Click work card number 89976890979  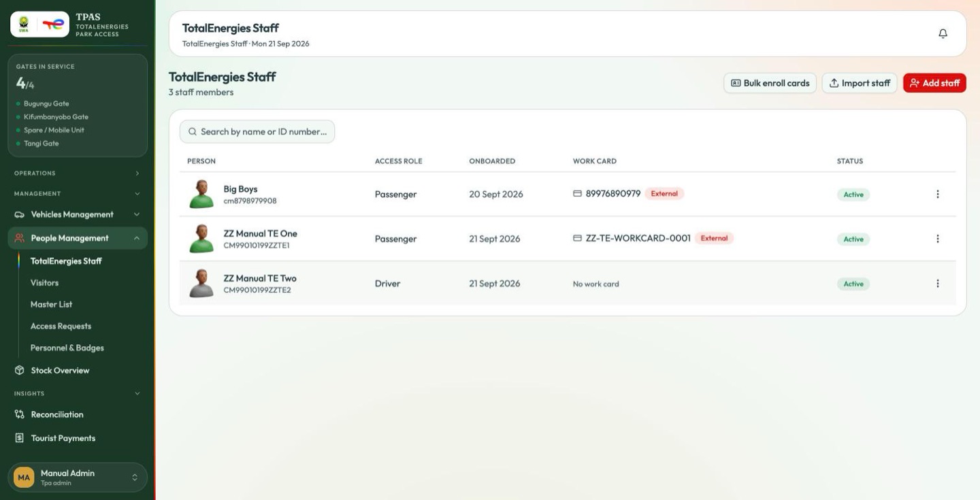[x=613, y=193]
